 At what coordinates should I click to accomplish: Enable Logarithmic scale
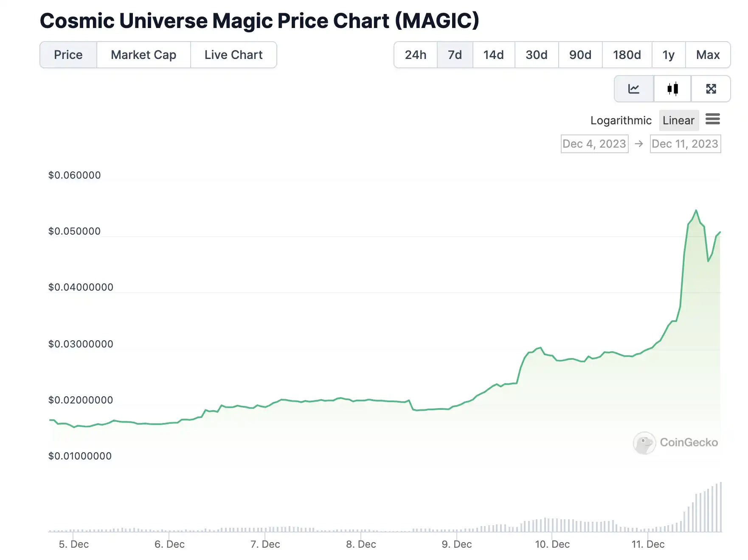621,120
